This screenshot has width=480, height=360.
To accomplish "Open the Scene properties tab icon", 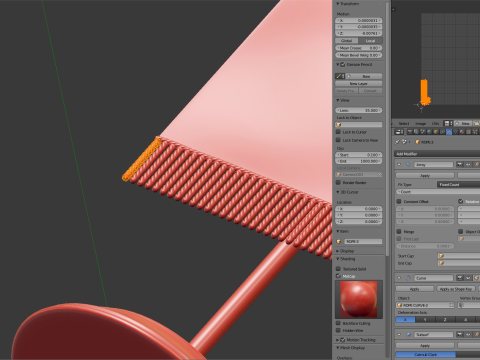I will pos(423,132).
